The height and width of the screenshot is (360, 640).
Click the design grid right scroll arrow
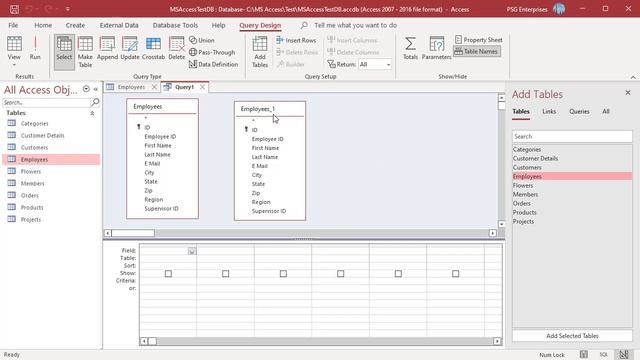click(x=497, y=341)
